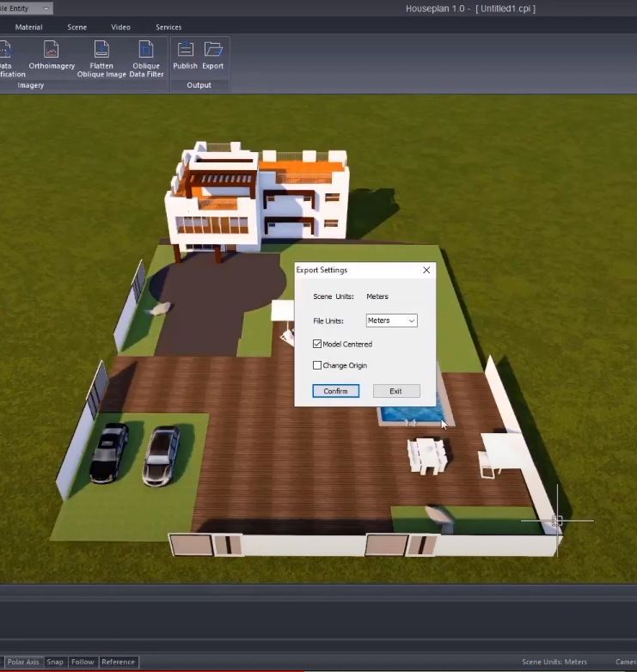Switch to the Video tab
The height and width of the screenshot is (672, 637).
[x=121, y=27]
